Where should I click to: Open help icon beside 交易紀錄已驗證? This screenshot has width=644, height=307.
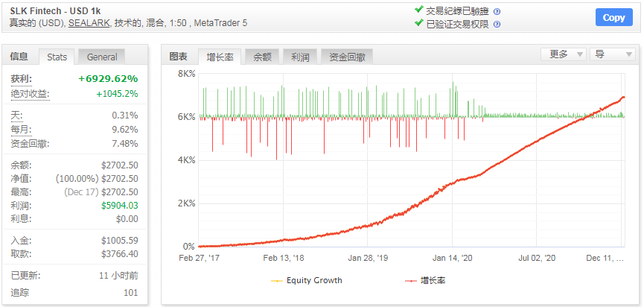tap(497, 11)
